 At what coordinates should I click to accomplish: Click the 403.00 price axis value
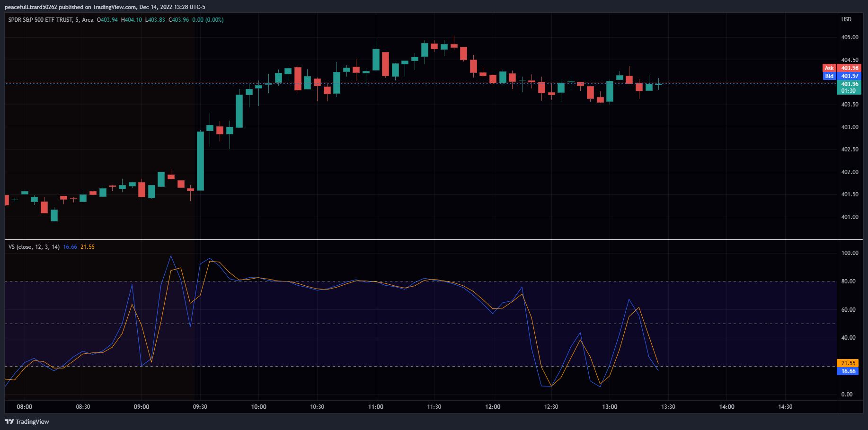click(850, 127)
